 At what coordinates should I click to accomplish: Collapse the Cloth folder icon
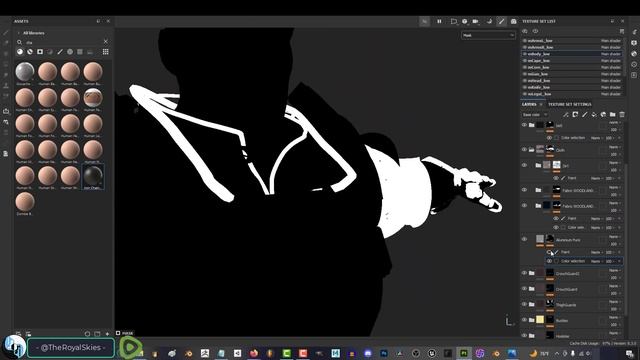(531, 149)
